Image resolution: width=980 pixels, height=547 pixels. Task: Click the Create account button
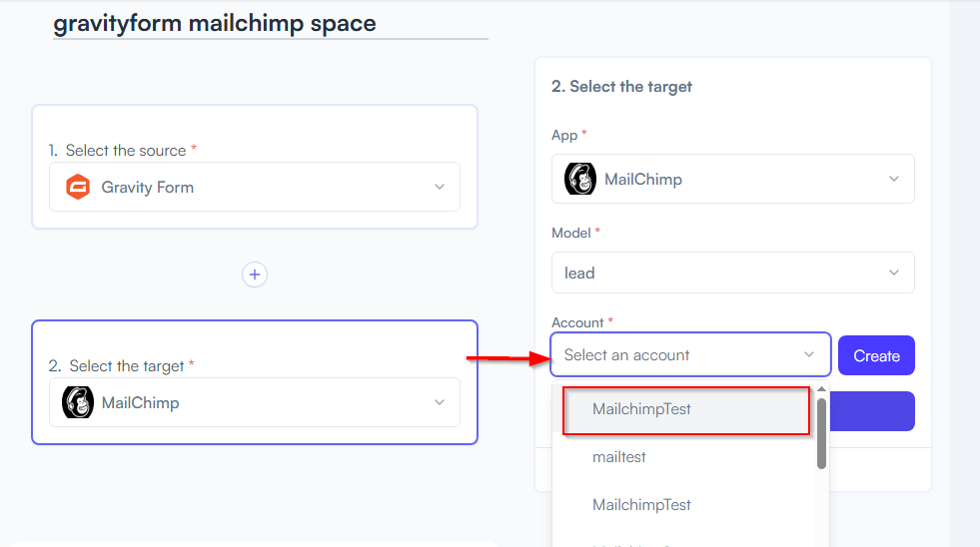[876, 355]
